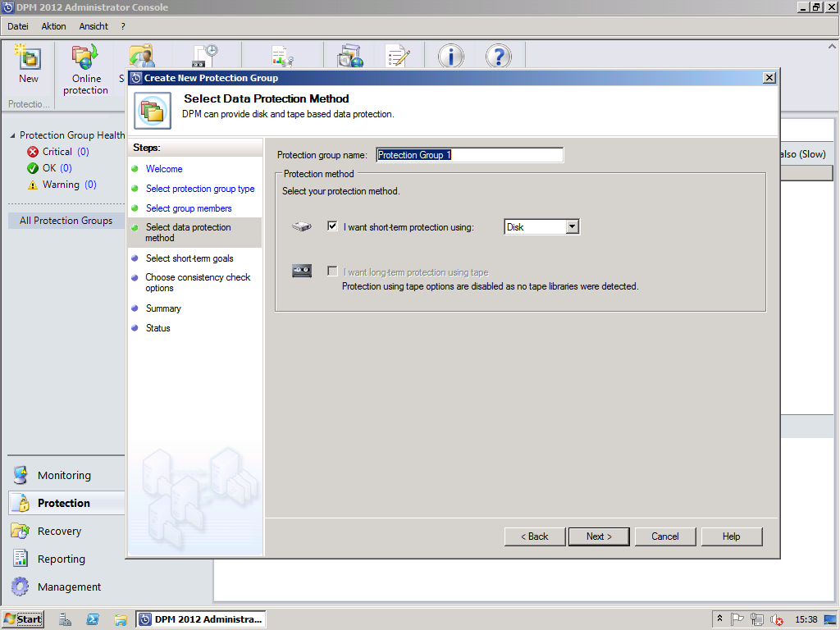Click the DPM 2012 Administrator taskbar button

click(x=201, y=619)
